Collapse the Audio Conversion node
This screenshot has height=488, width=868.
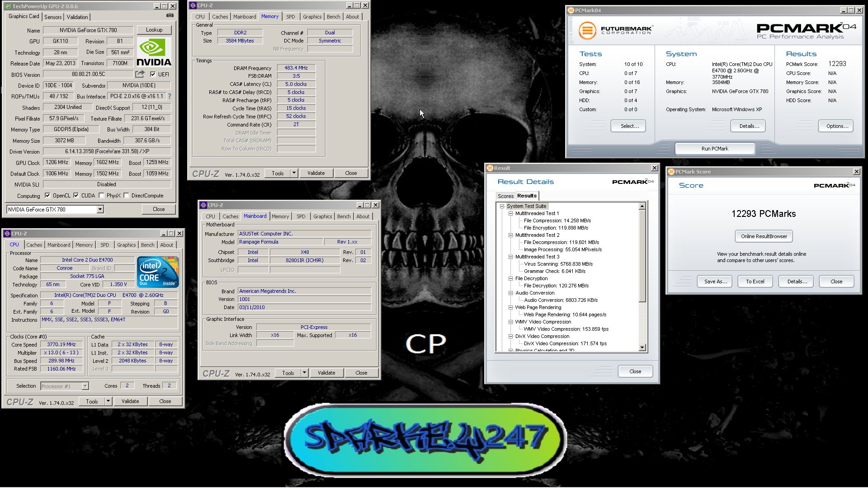pyautogui.click(x=510, y=293)
